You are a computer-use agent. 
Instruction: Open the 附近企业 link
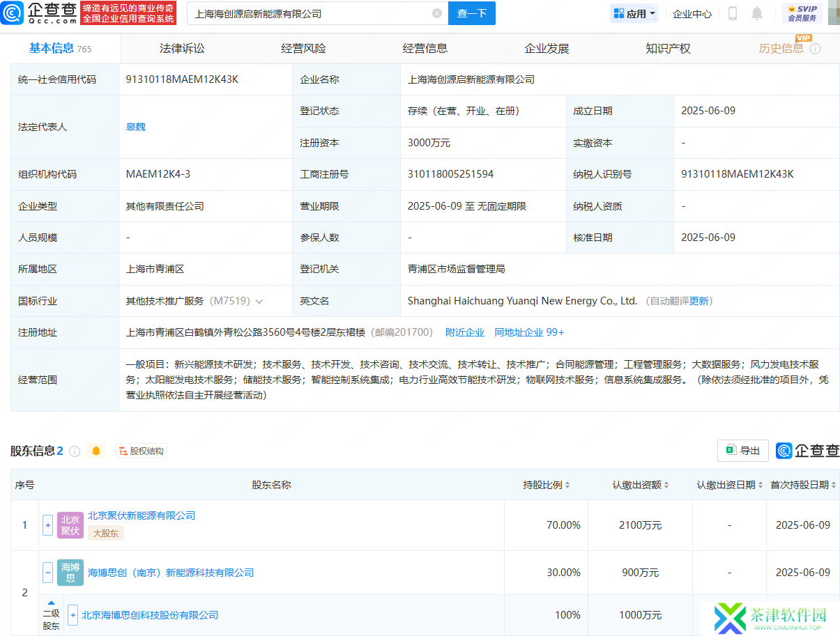click(465, 332)
